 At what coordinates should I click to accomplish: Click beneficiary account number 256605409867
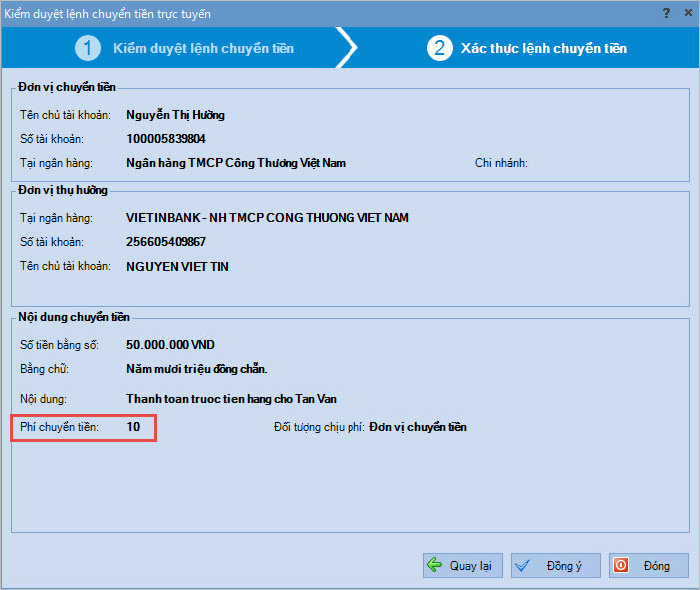click(166, 242)
